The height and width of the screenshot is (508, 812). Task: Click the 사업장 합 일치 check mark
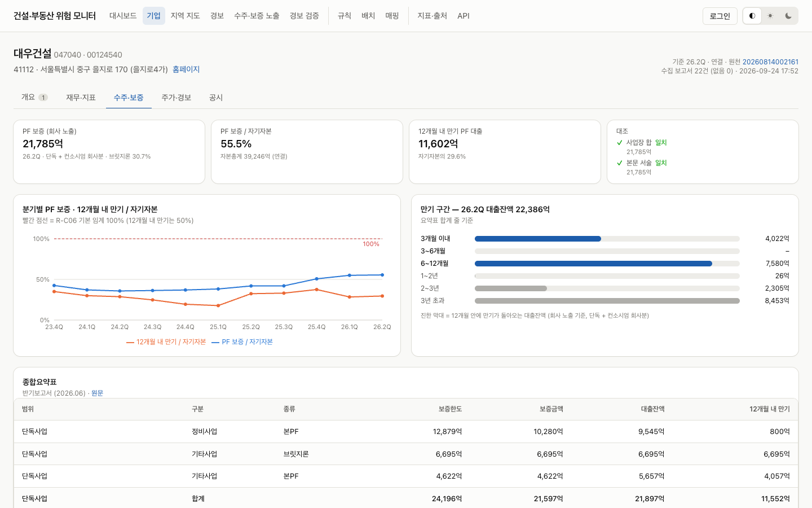pyautogui.click(x=620, y=143)
